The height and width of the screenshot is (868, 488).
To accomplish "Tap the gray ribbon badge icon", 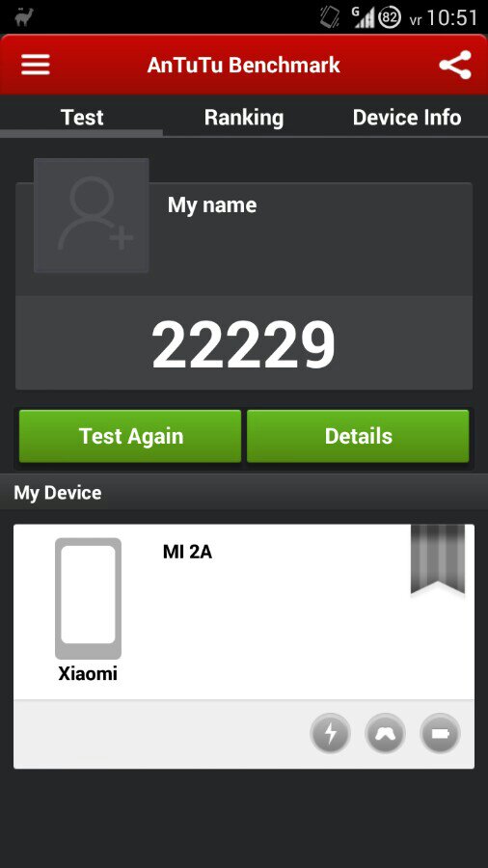I will click(438, 559).
